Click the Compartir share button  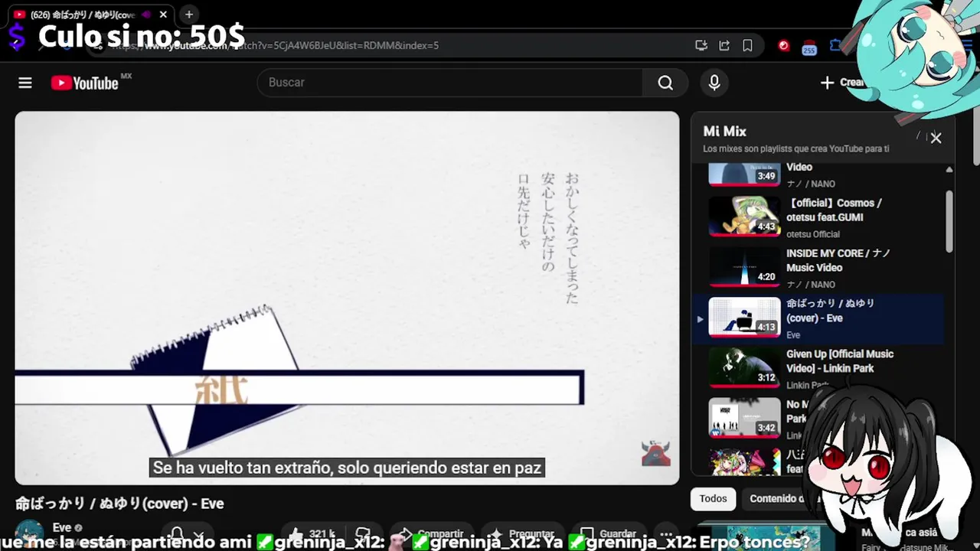click(431, 534)
